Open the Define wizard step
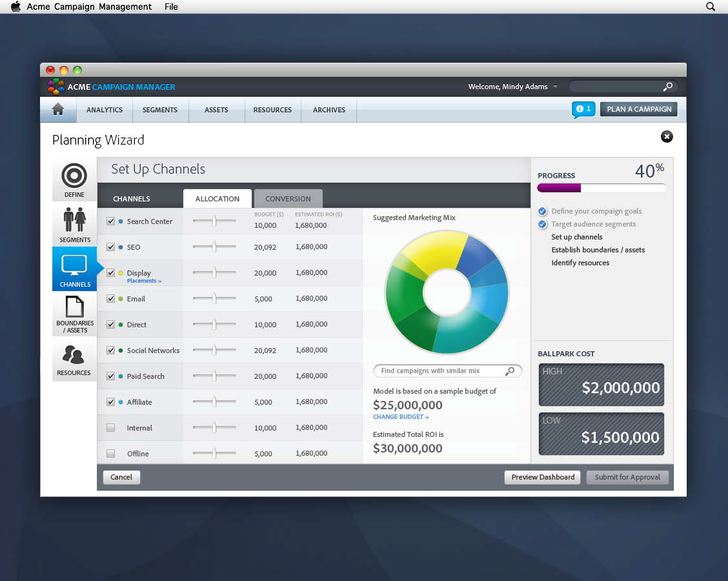This screenshot has height=581, width=728. point(74,179)
